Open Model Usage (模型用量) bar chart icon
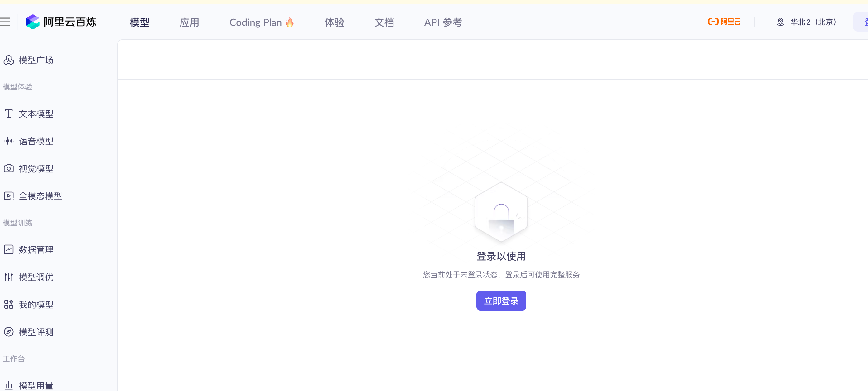Image resolution: width=868 pixels, height=391 pixels. [x=9, y=385]
